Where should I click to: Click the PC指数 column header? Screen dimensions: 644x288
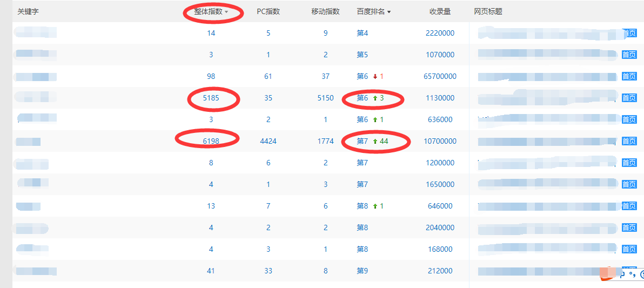click(268, 12)
